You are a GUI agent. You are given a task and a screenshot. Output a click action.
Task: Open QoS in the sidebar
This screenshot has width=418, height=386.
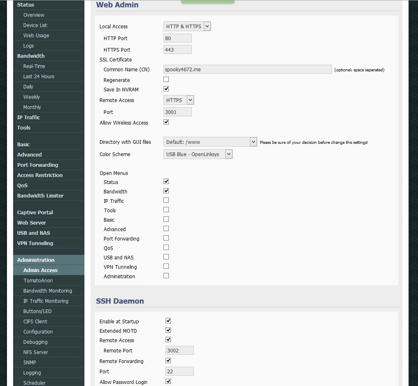tap(22, 185)
